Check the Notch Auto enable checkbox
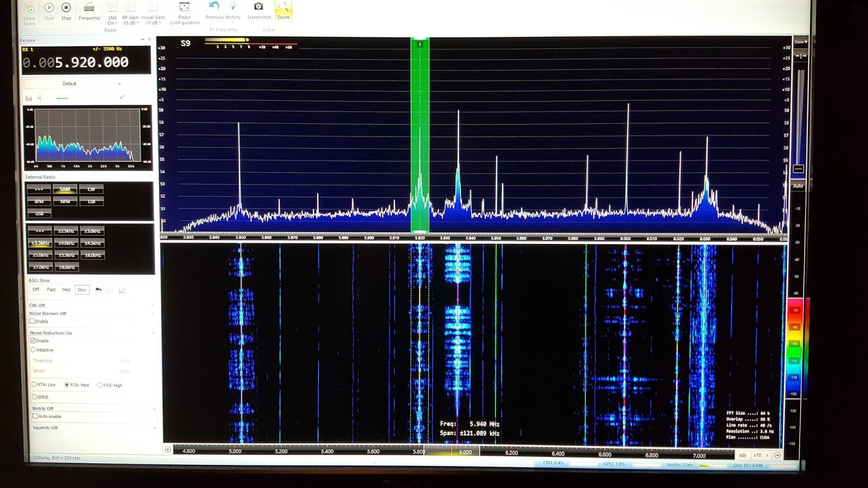Screen dimensions: 868x488 [x=35, y=416]
